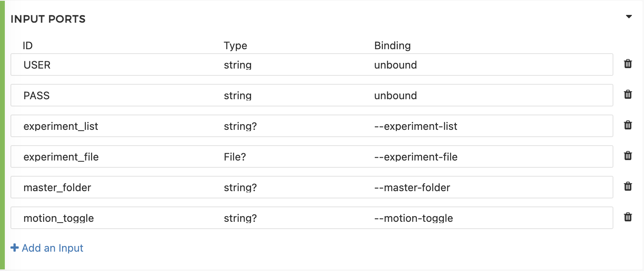Click the Add an Input link
The image size is (644, 271).
(x=52, y=248)
